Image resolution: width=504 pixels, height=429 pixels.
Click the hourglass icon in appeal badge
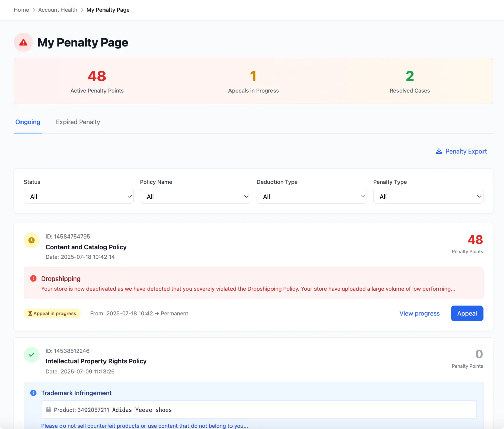click(30, 313)
